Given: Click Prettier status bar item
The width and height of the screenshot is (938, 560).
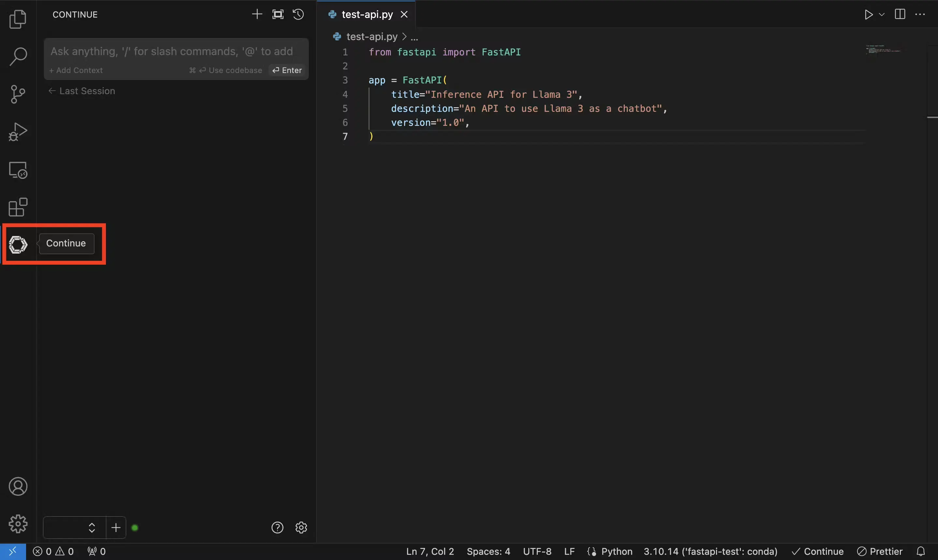Looking at the screenshot, I should click(x=880, y=552).
